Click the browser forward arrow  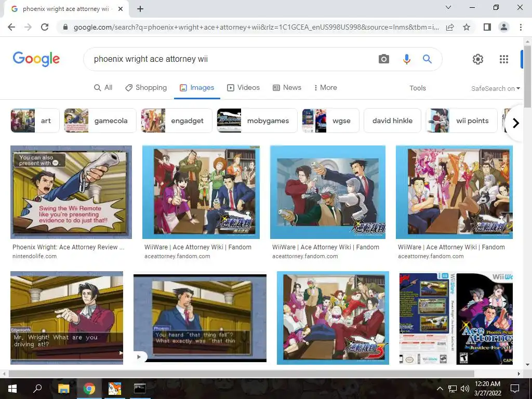pos(28,27)
